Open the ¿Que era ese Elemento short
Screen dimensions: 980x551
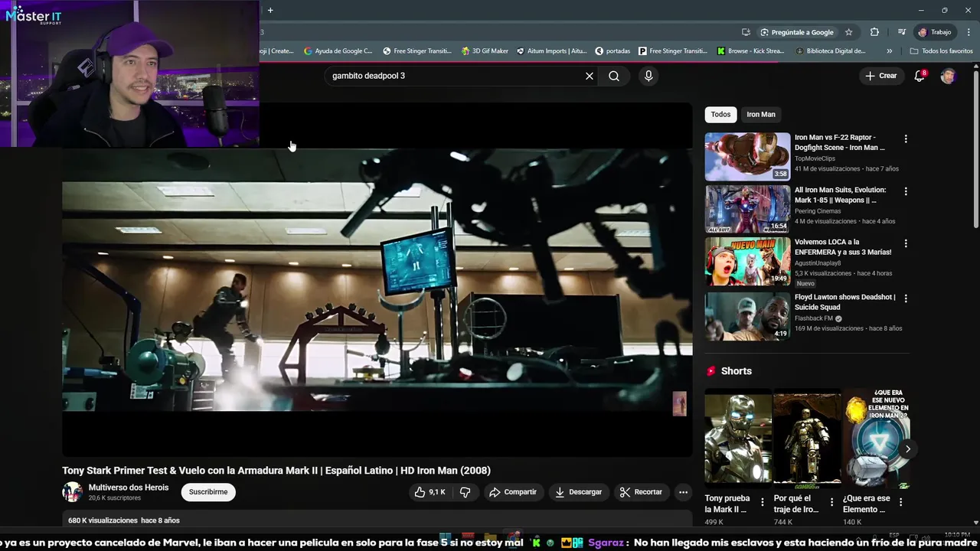tap(876, 439)
